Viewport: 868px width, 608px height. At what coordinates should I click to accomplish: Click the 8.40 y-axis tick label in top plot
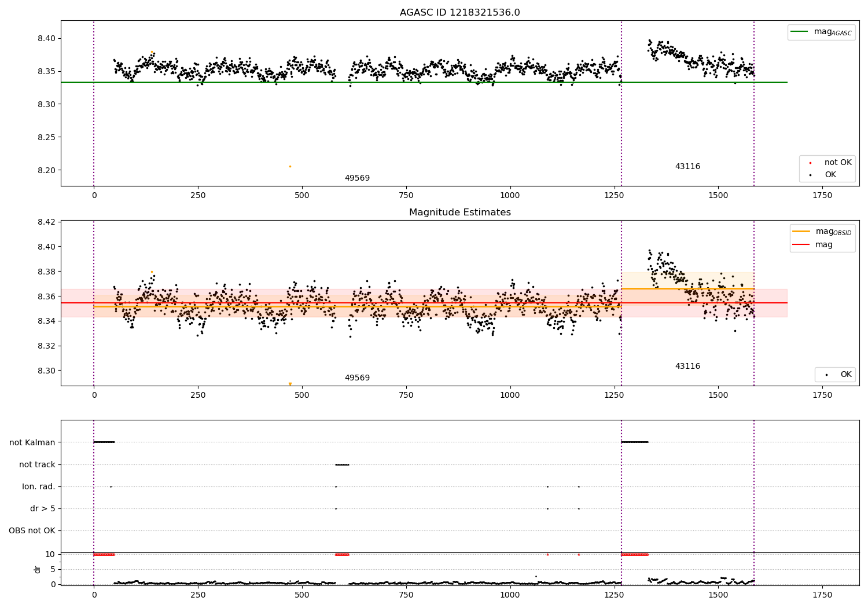pos(47,38)
